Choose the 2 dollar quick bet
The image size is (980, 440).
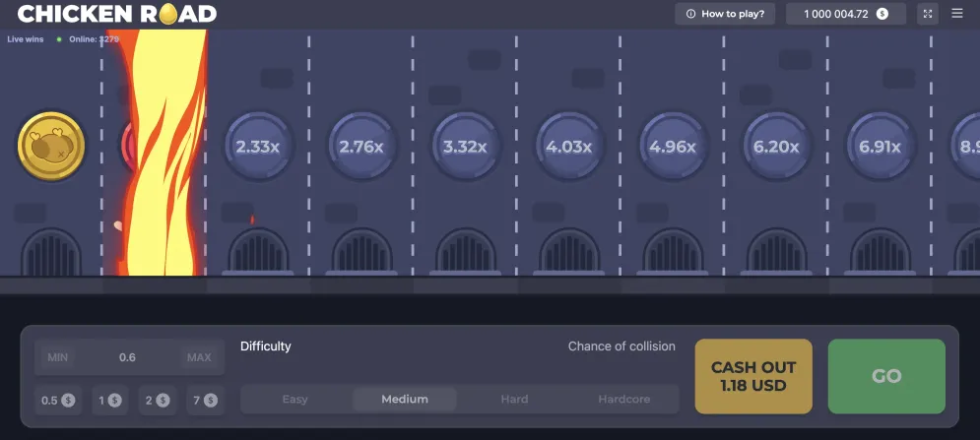(x=158, y=400)
